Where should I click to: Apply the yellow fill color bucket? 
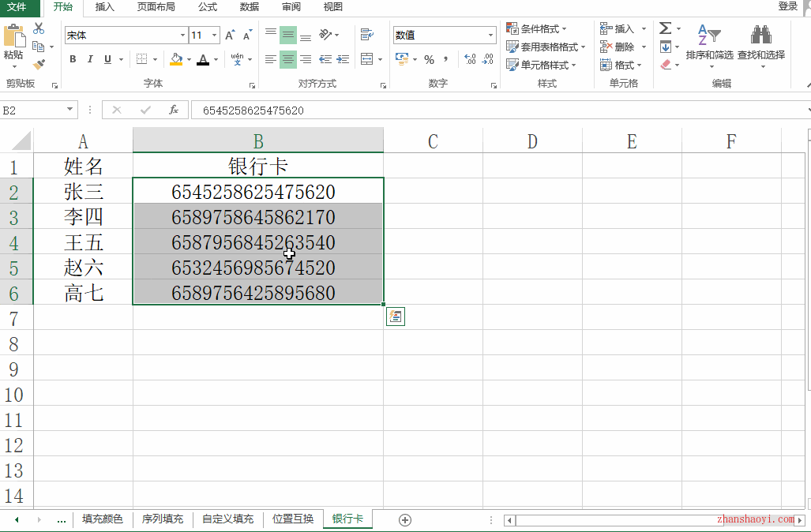pyautogui.click(x=176, y=59)
